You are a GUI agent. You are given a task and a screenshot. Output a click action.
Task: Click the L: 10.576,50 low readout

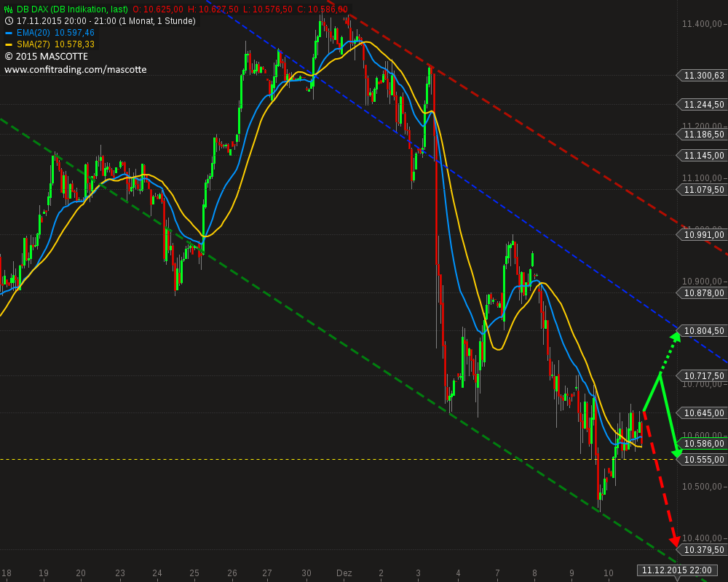click(x=268, y=9)
